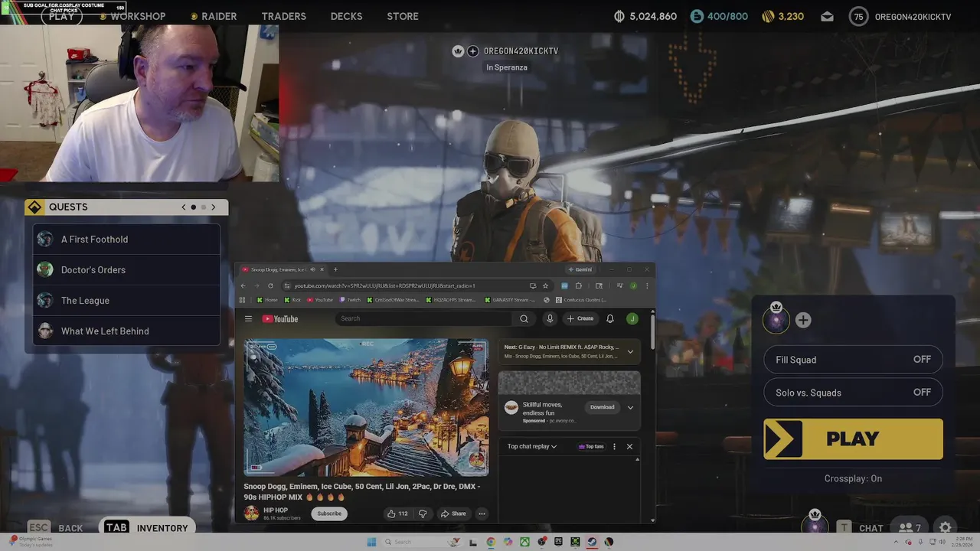Open Steam from the Windows taskbar

click(x=592, y=542)
